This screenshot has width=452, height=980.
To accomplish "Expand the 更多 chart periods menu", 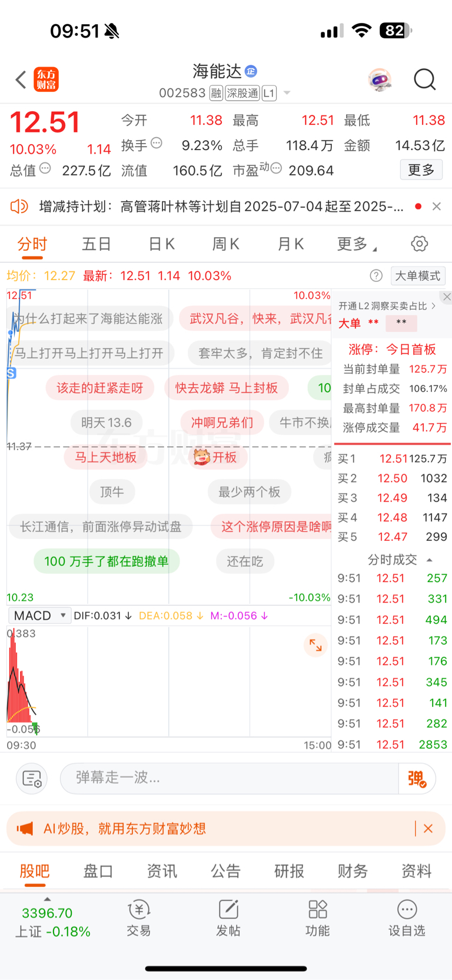I will [x=357, y=244].
